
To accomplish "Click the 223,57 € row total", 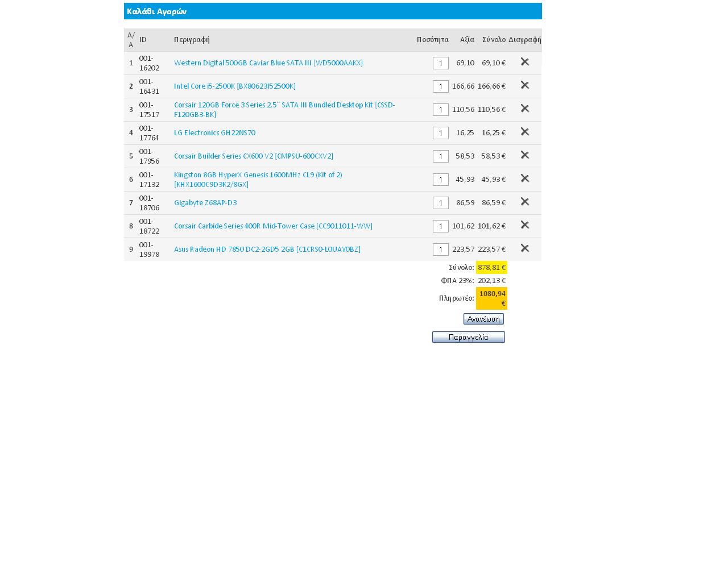I will pos(491,250).
